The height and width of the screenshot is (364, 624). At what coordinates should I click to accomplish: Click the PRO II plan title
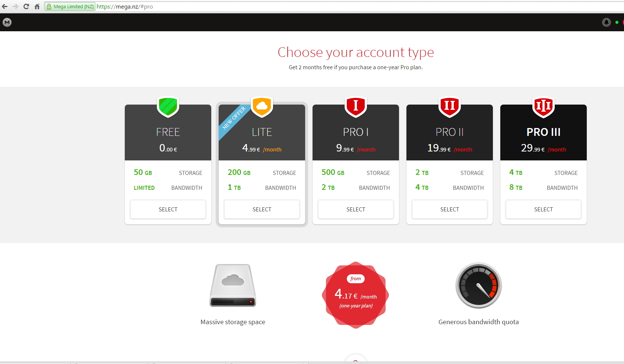(x=450, y=132)
